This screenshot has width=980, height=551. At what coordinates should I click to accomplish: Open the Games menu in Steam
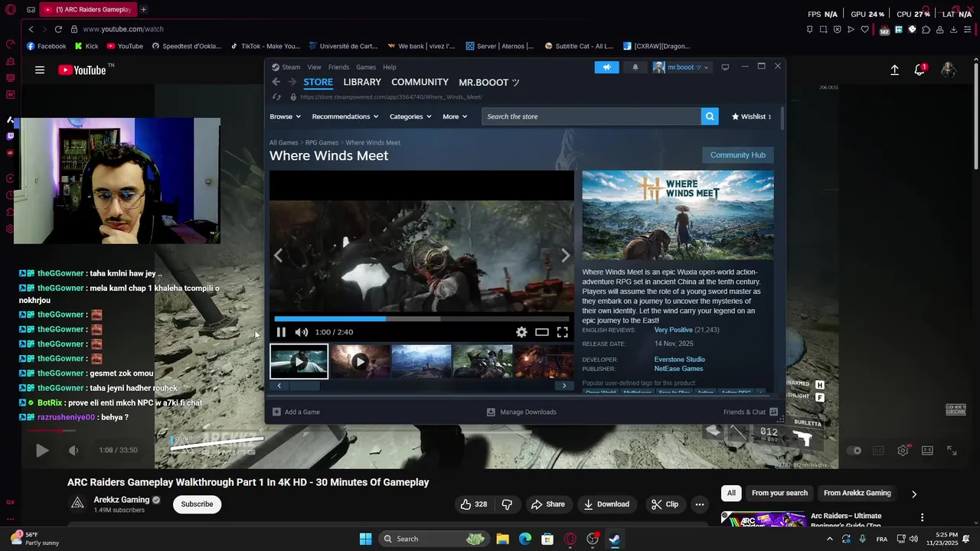click(x=366, y=67)
